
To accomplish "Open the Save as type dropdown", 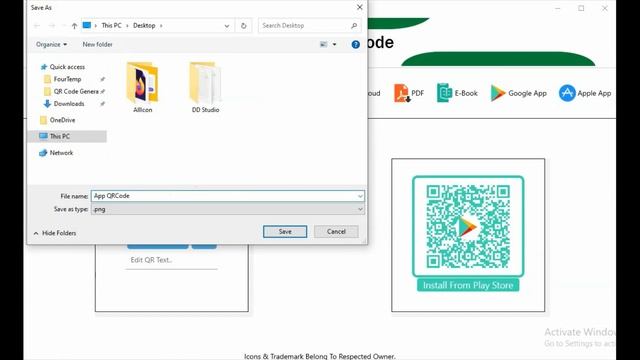I will pos(228,209).
